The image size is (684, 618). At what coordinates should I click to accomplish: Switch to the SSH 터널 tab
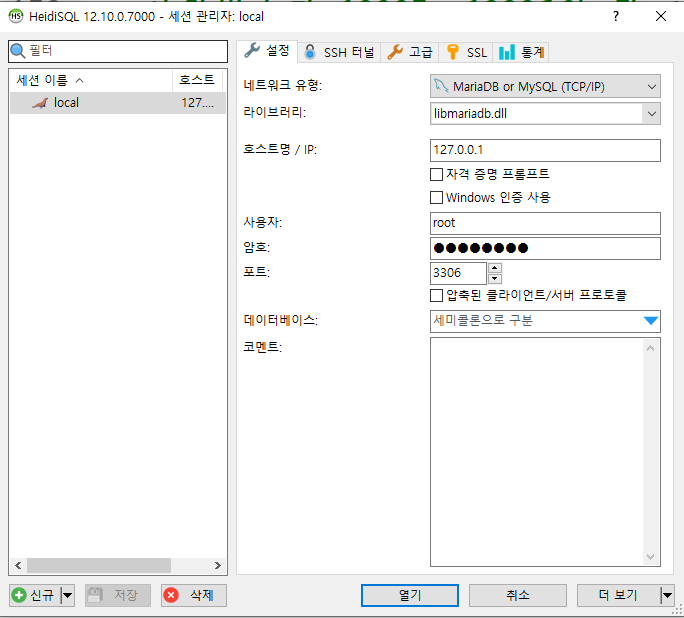pos(339,52)
